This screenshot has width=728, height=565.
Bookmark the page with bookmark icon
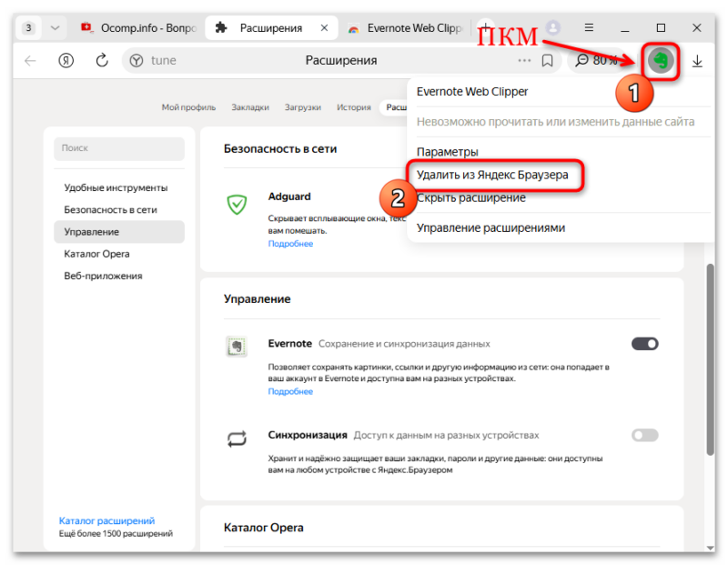(x=548, y=61)
